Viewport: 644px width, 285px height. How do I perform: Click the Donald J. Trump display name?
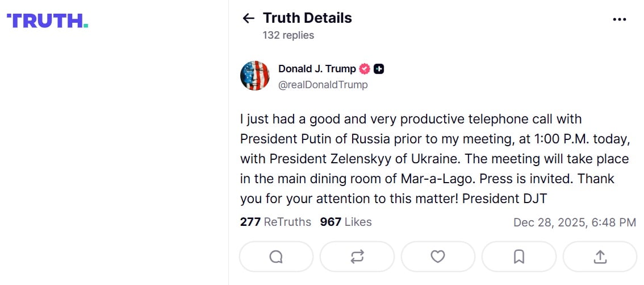317,69
